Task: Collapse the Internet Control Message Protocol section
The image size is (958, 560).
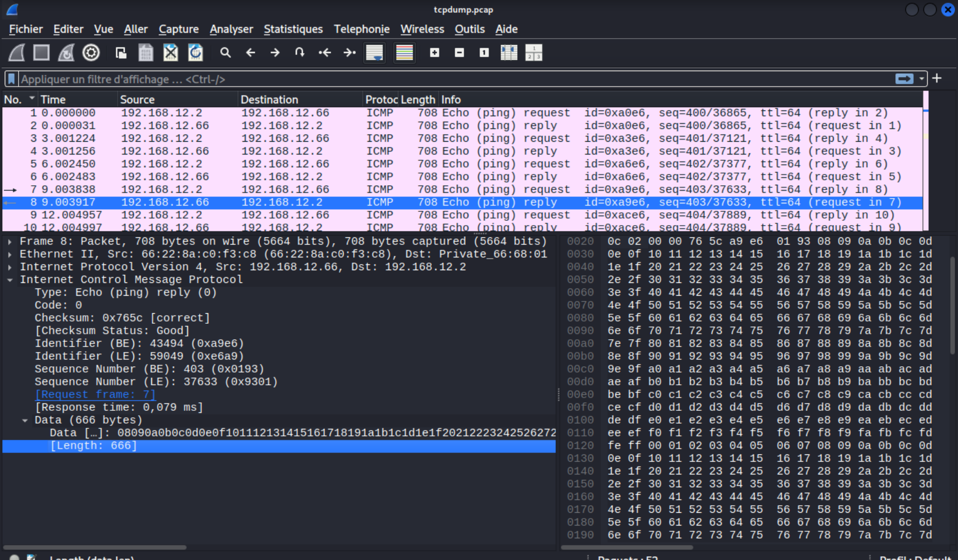Action: [x=10, y=280]
